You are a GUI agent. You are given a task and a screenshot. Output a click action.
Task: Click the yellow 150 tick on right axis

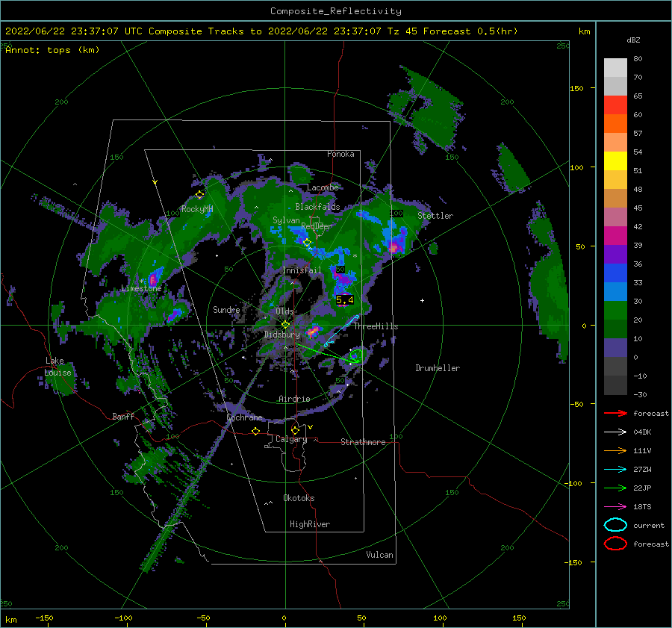576,88
